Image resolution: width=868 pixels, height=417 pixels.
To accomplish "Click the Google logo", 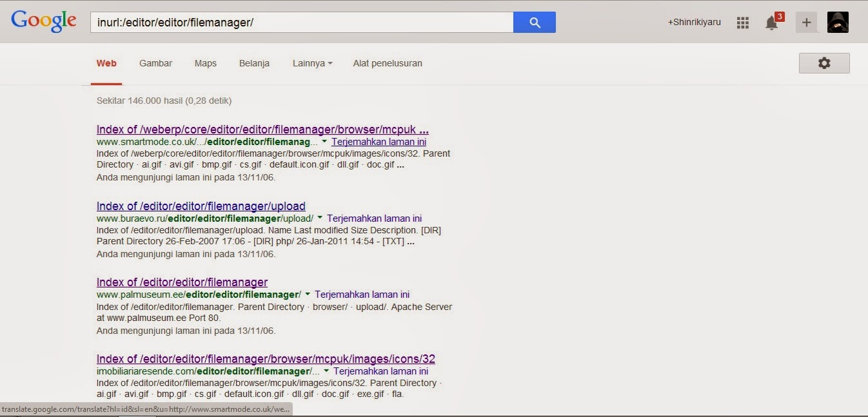I will coord(44,21).
